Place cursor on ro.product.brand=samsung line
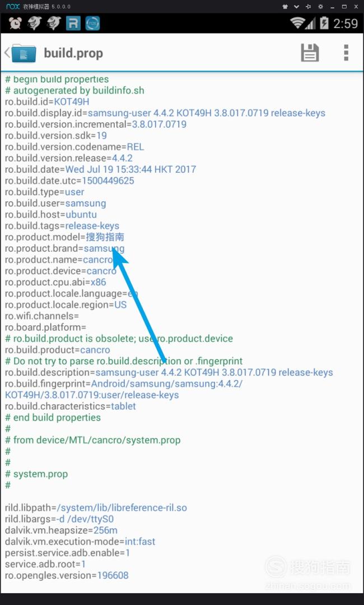 pos(65,248)
